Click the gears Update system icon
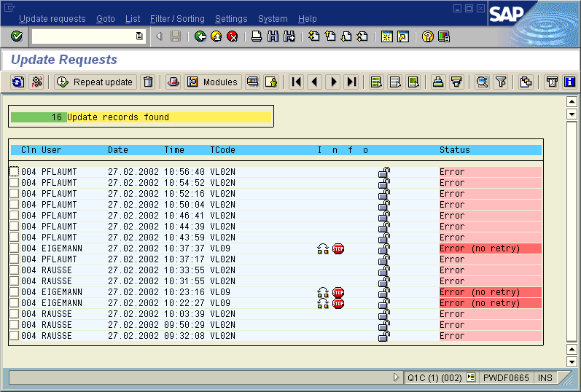 (37, 82)
